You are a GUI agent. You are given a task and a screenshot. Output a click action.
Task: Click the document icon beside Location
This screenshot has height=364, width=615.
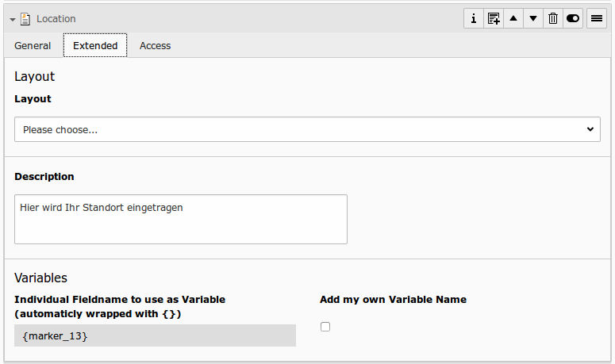coord(25,18)
